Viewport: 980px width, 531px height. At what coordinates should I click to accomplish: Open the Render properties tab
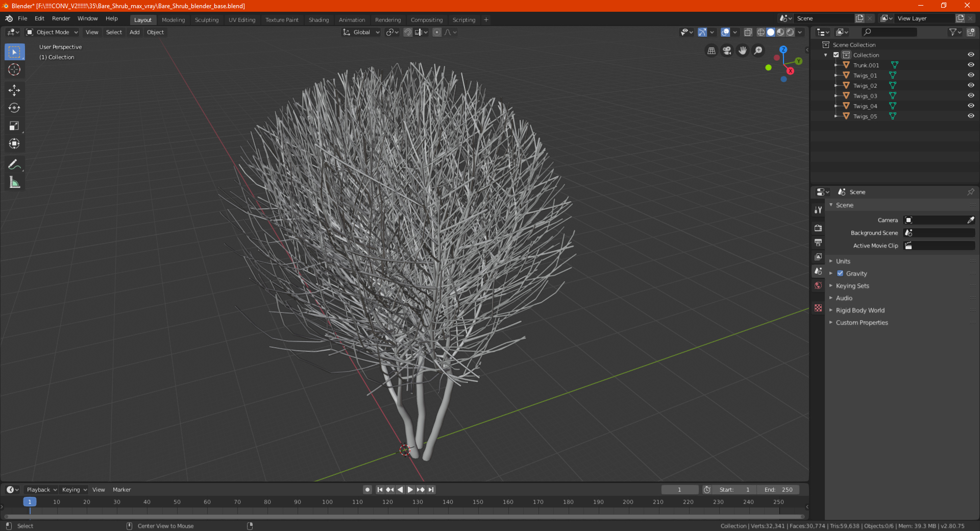tap(818, 228)
